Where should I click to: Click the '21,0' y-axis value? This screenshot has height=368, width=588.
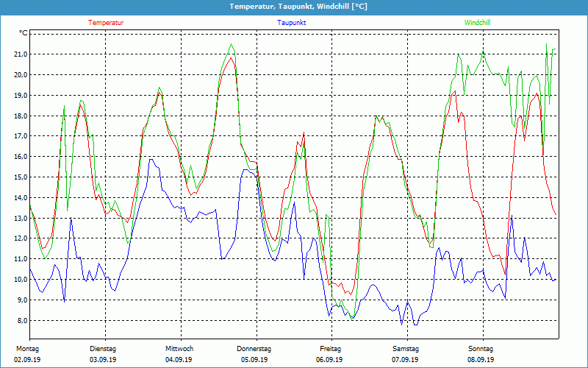21,54
